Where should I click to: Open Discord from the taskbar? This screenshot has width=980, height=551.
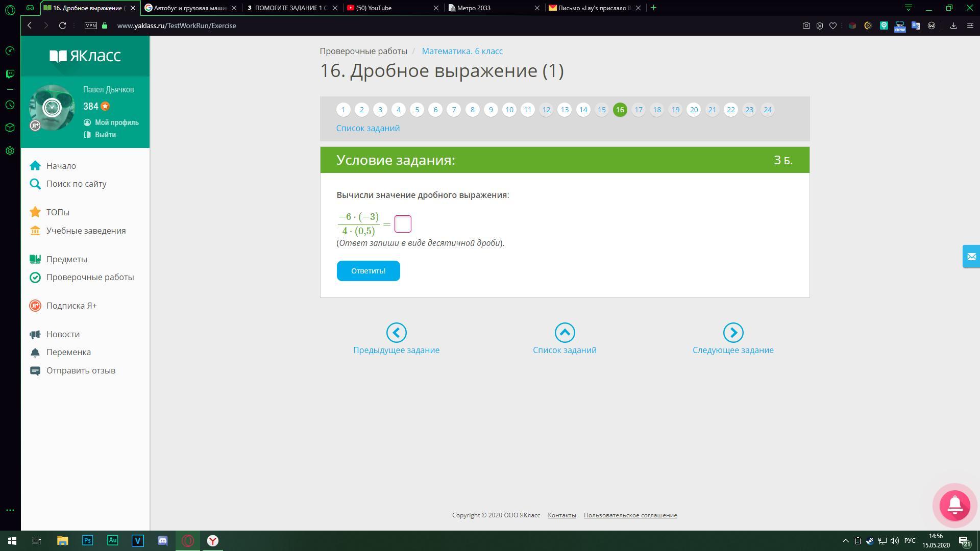163,541
